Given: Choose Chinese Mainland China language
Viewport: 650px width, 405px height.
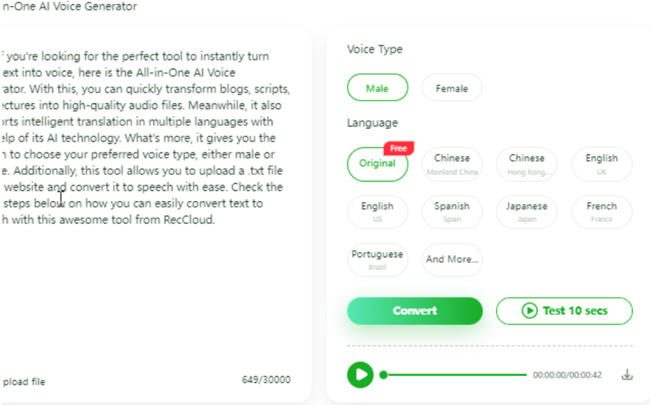Looking at the screenshot, I should coord(452,164).
